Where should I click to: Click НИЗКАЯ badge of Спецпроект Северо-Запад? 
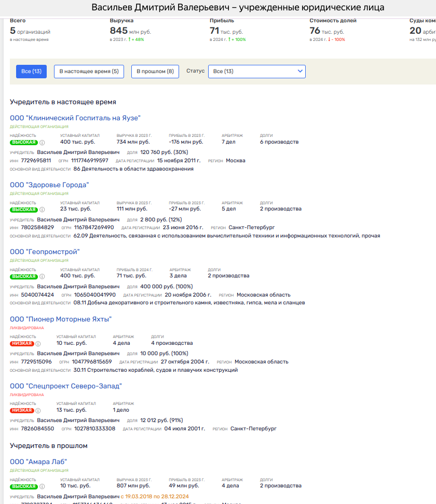(22, 410)
